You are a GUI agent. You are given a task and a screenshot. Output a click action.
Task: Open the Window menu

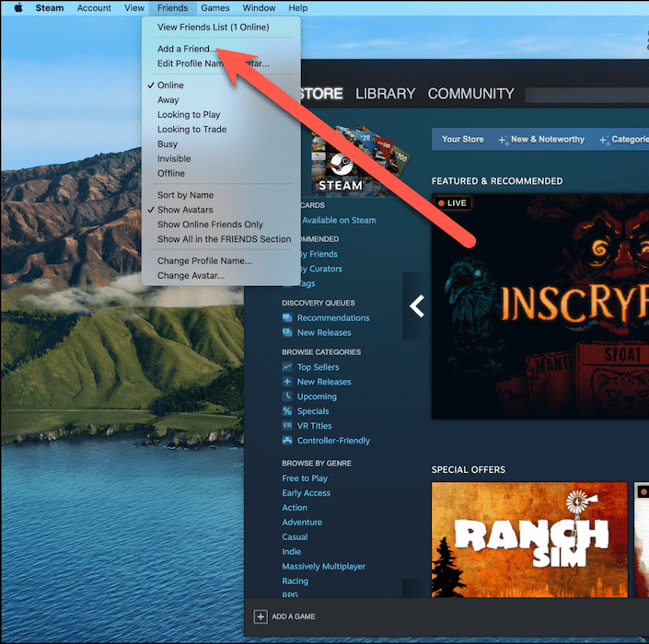pyautogui.click(x=259, y=8)
